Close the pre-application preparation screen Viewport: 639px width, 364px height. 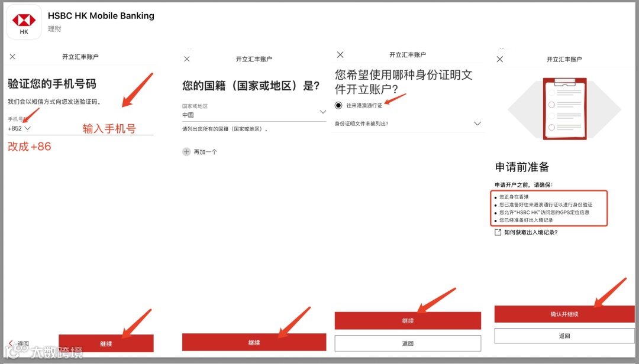click(499, 59)
